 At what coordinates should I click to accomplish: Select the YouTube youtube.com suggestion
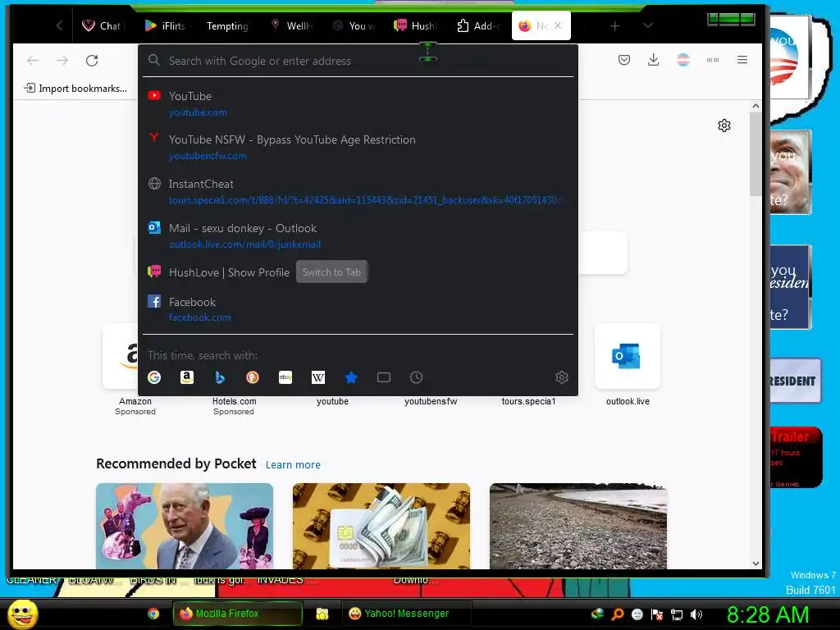[358, 104]
